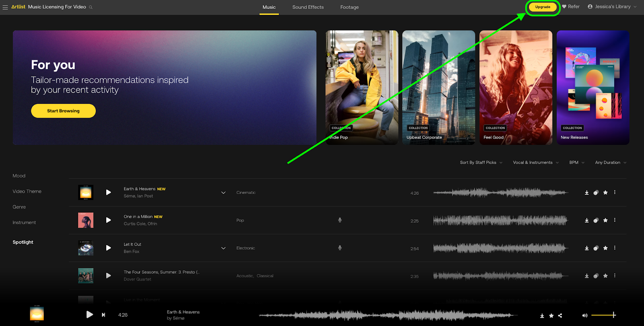This screenshot has width=644, height=326.
Task: Open the Any Duration filter dropdown
Action: tap(611, 163)
